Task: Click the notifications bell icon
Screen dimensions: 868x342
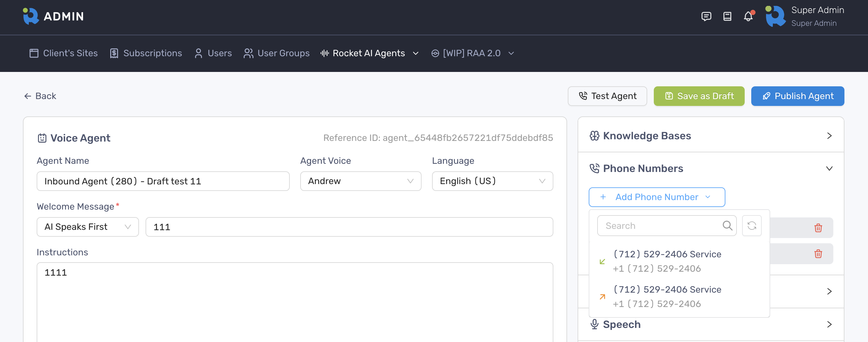Action: click(x=748, y=16)
